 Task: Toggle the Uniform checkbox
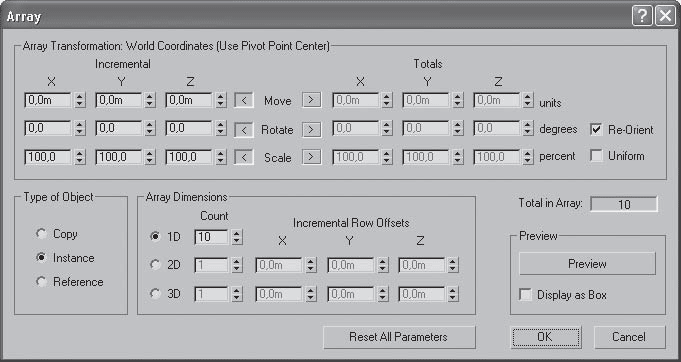596,156
